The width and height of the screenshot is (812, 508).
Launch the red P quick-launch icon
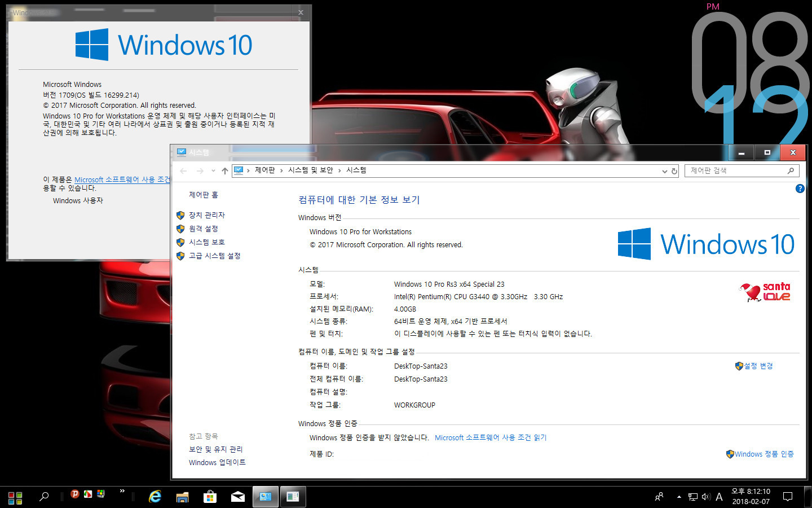(74, 494)
